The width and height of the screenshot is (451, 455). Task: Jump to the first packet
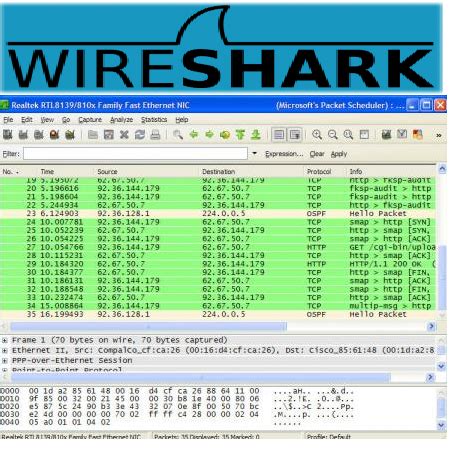[240, 135]
